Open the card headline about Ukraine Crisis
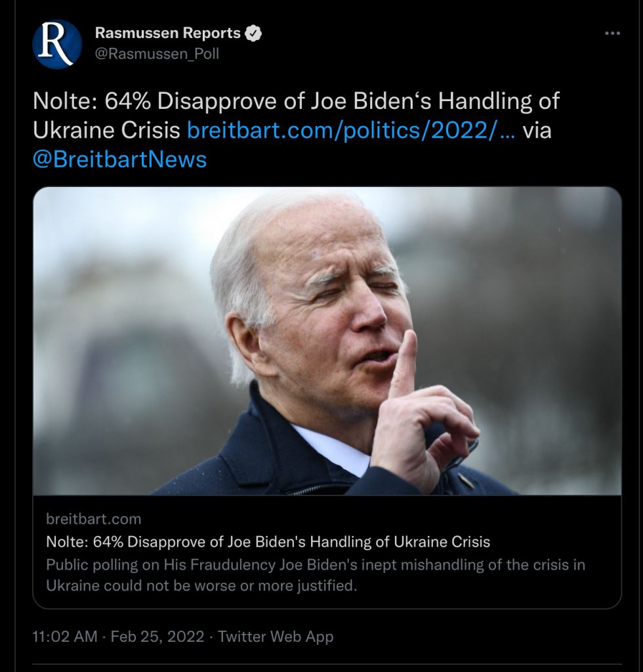 point(268,541)
